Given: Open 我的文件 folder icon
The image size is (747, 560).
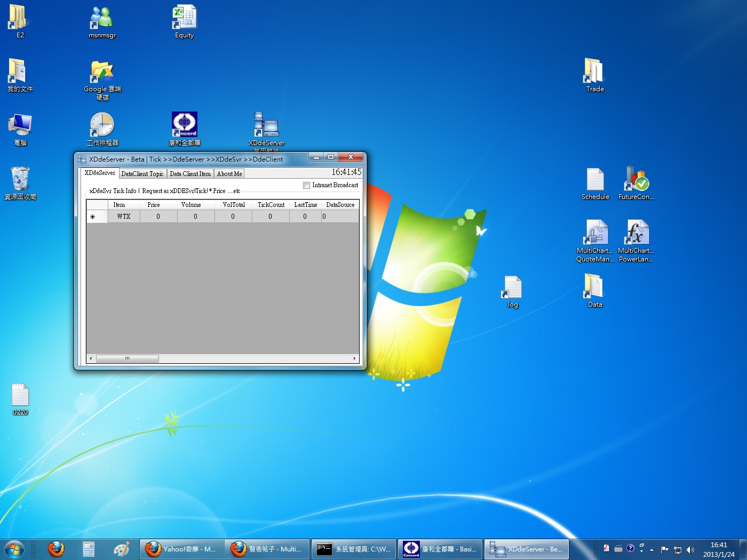Looking at the screenshot, I should pos(20,75).
